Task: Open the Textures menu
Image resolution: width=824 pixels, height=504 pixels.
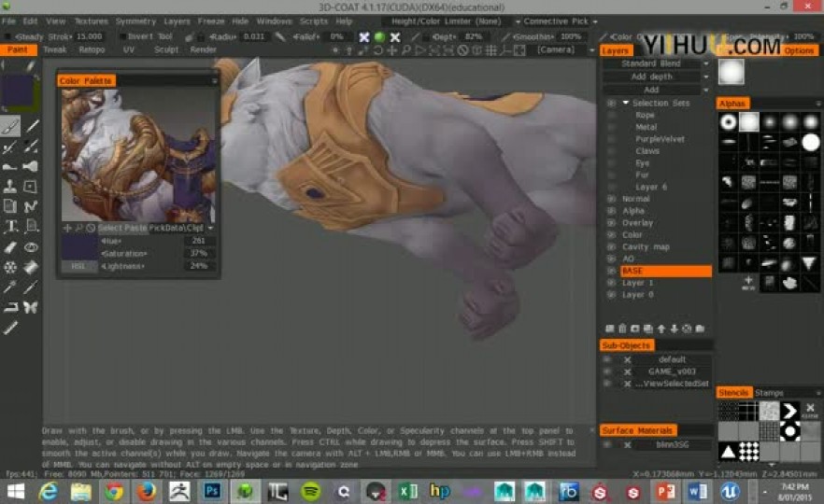Action: 91,21
